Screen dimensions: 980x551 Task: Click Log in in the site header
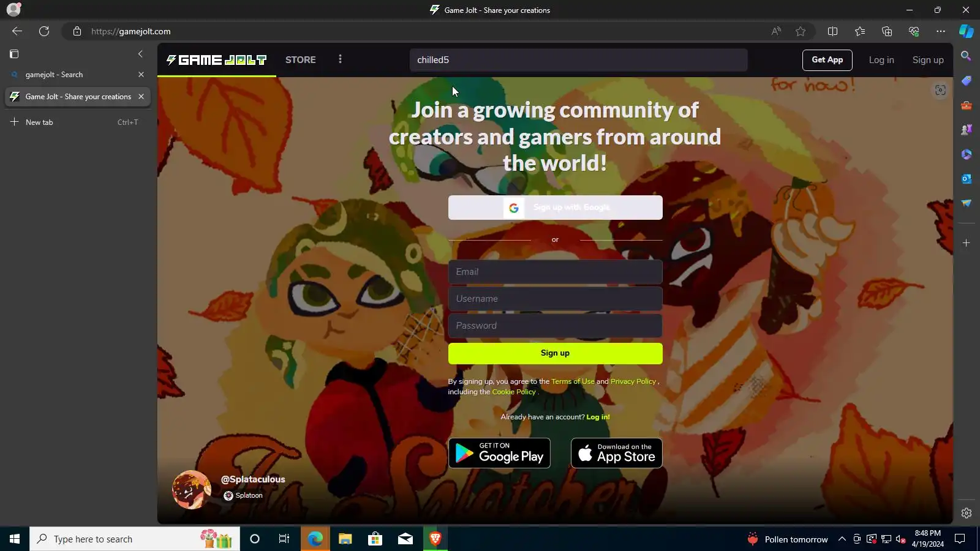881,60
